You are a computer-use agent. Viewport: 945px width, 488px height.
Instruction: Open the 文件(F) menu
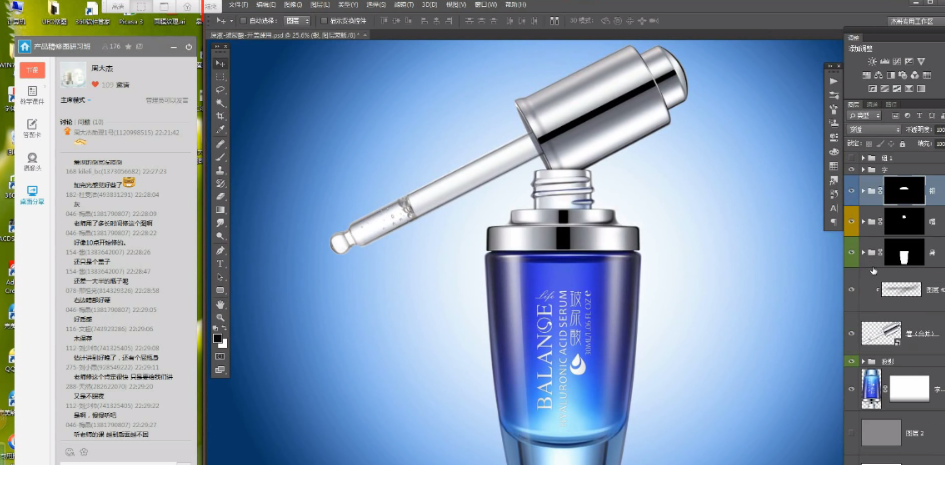click(x=239, y=5)
